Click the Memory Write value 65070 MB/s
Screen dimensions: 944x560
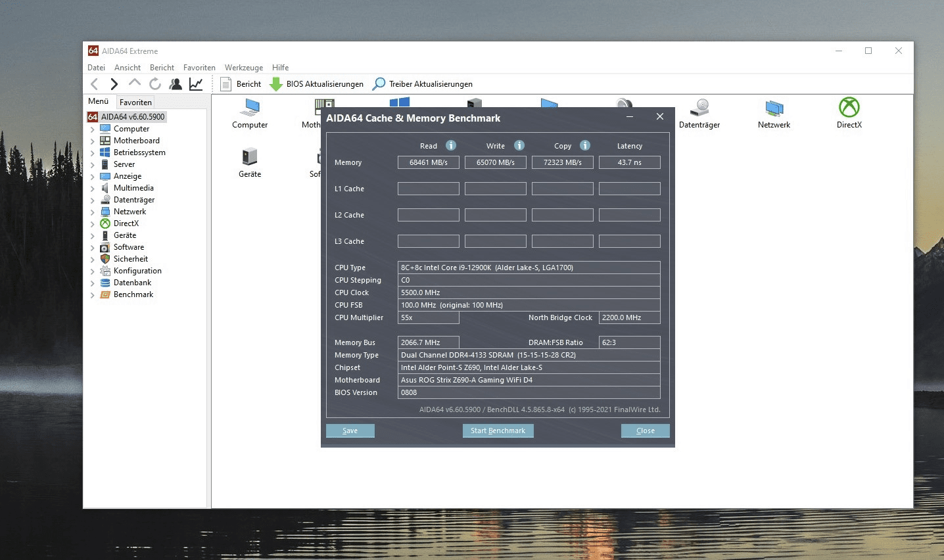point(496,162)
